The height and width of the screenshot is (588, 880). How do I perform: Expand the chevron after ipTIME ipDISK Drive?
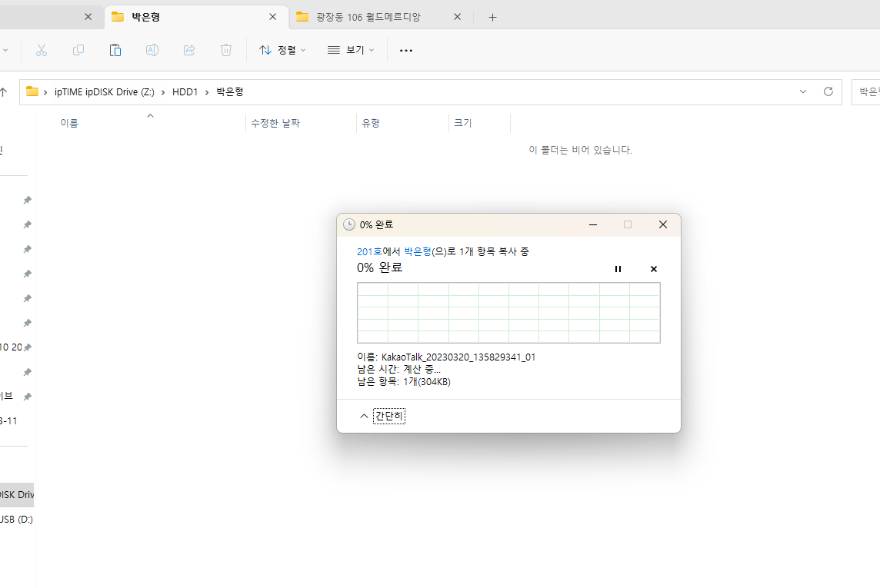tap(163, 92)
